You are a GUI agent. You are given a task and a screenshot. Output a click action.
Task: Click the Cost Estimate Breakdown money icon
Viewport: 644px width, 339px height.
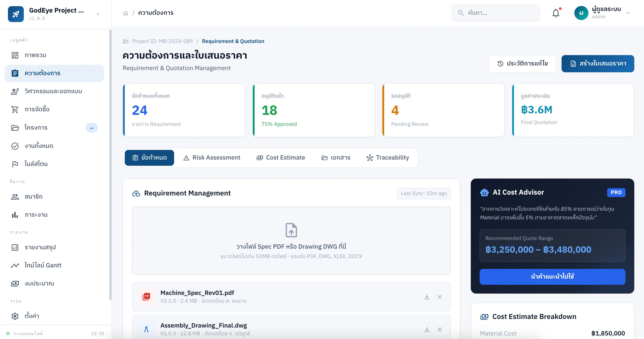click(484, 317)
